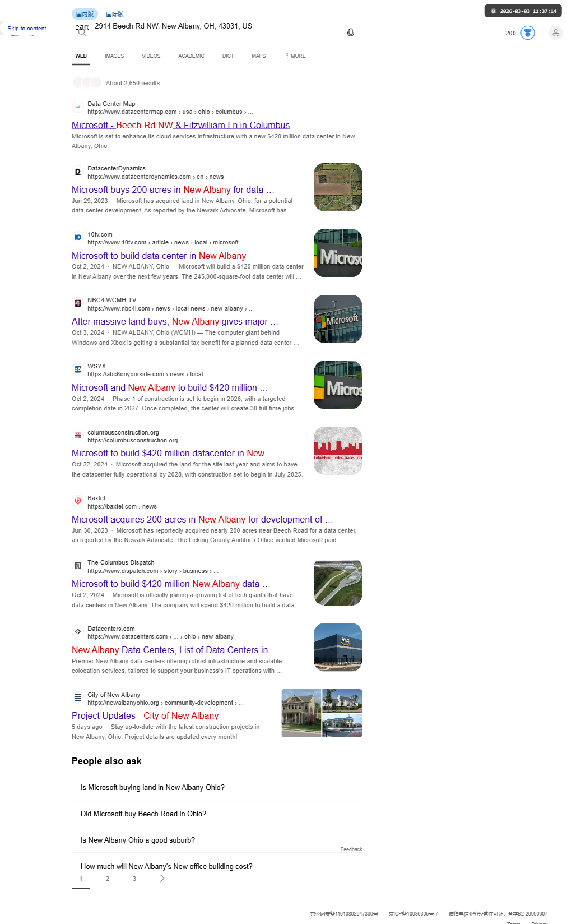Screen dimensions: 567x924
Task: Open the rewards medal icon next to 200
Action: coord(528,33)
